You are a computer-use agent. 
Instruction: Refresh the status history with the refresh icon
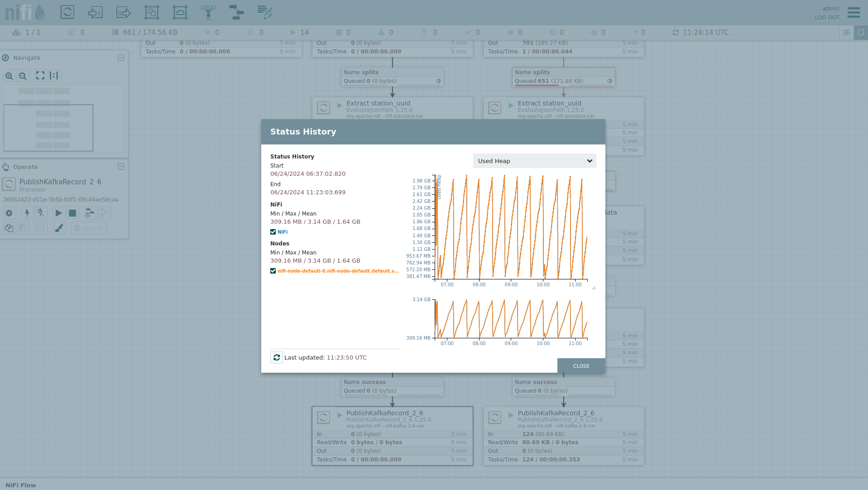click(x=277, y=357)
